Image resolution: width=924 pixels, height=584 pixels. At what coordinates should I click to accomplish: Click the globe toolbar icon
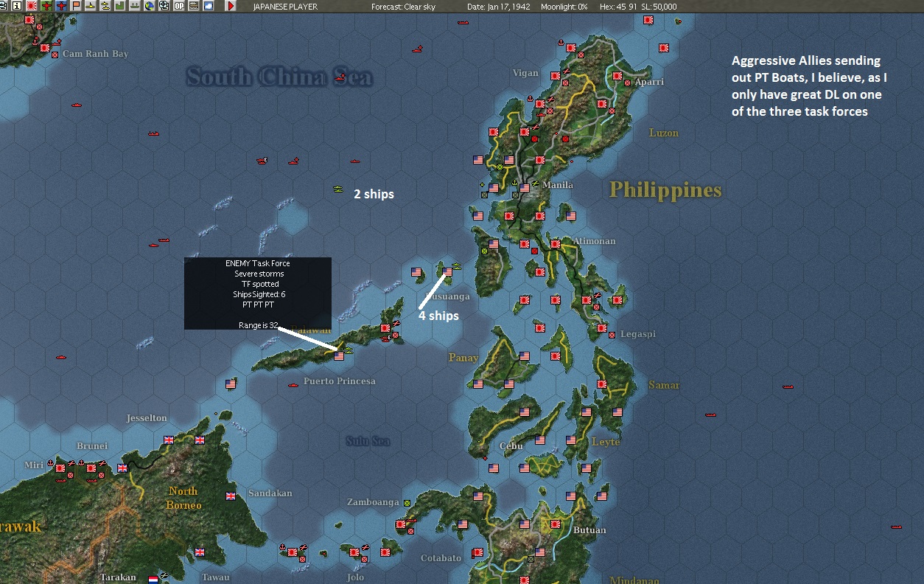coord(150,6)
